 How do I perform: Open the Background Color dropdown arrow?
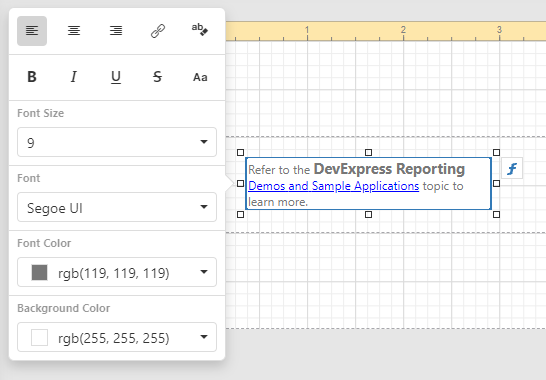click(x=204, y=337)
